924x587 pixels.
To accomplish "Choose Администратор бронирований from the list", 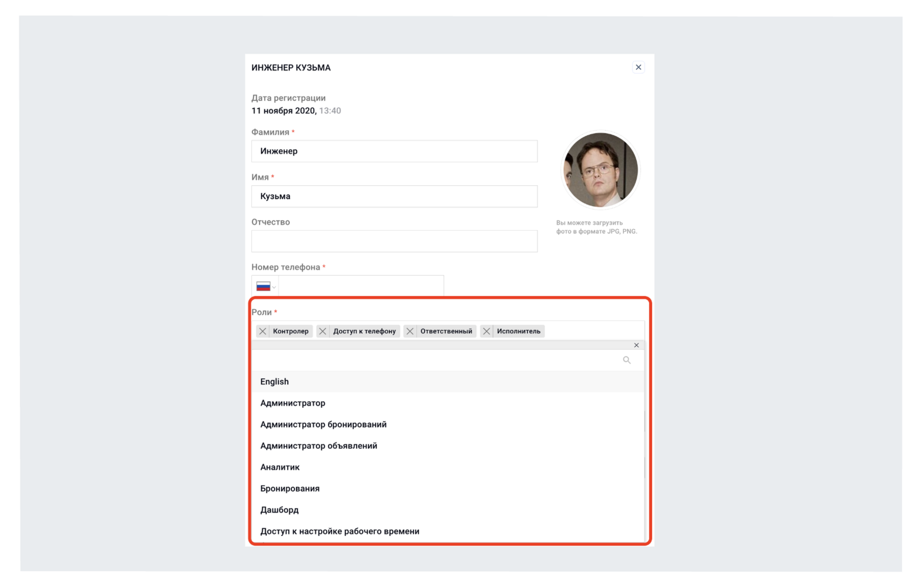I will [448, 424].
